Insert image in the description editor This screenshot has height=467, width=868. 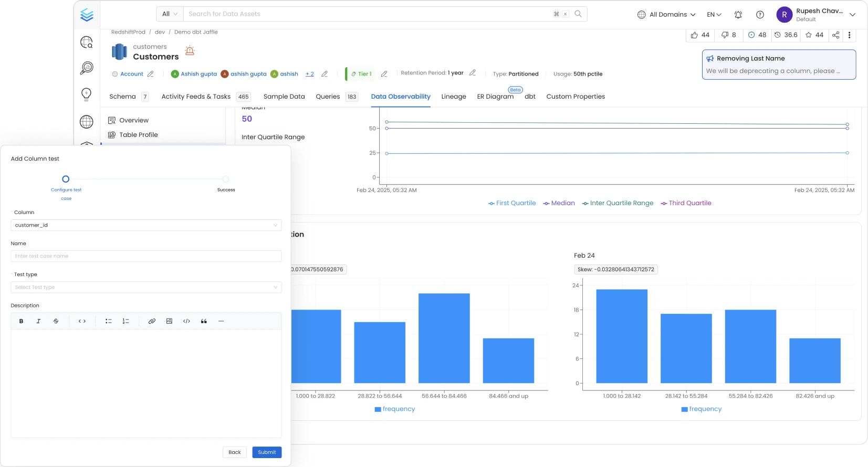pos(169,321)
